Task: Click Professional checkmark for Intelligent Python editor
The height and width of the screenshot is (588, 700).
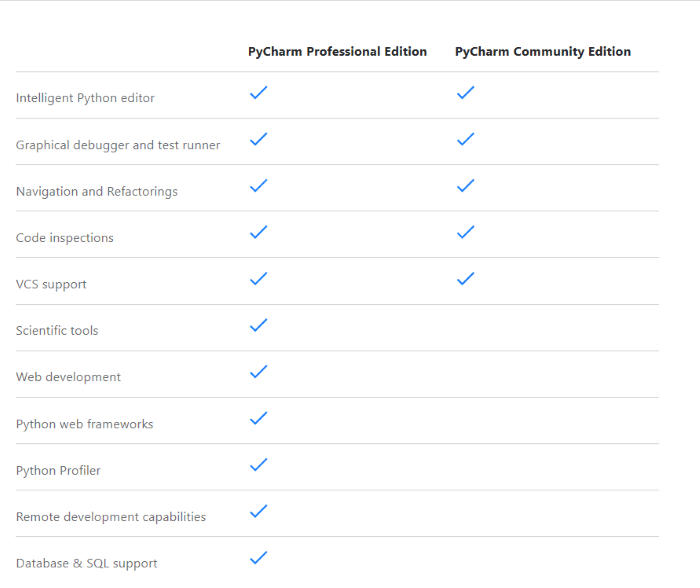Action: 258,93
